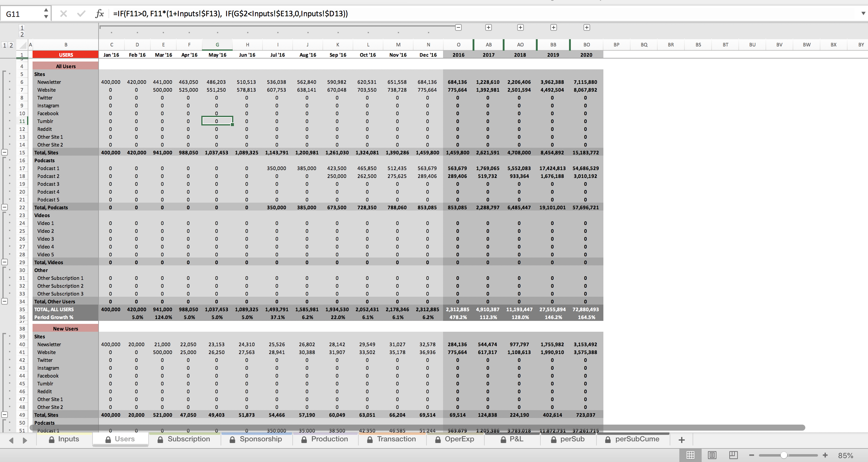Select the May '16 column label cell

point(217,55)
